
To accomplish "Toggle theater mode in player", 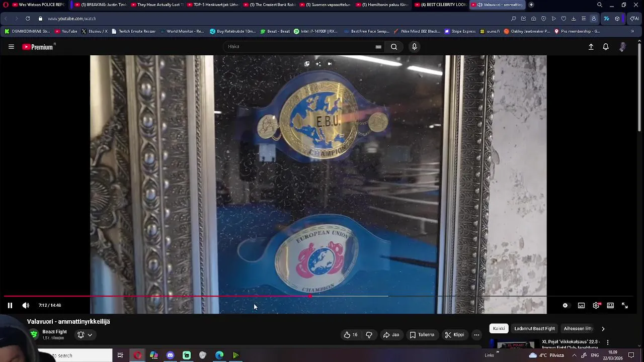I will coord(610,305).
